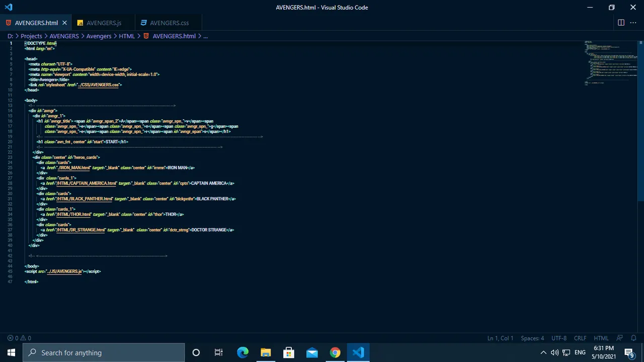The height and width of the screenshot is (362, 644).
Task: Click the split editor right icon
Action: point(621,23)
